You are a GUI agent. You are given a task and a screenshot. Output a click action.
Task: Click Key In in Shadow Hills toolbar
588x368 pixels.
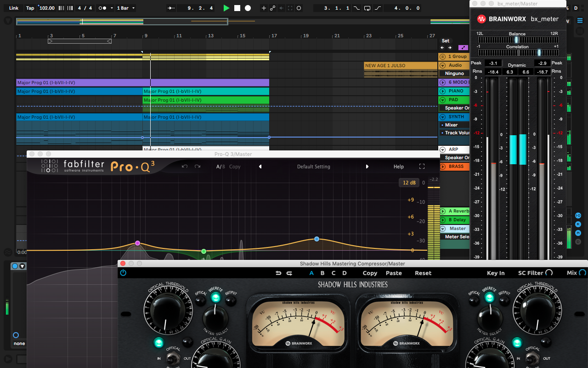[x=496, y=273]
